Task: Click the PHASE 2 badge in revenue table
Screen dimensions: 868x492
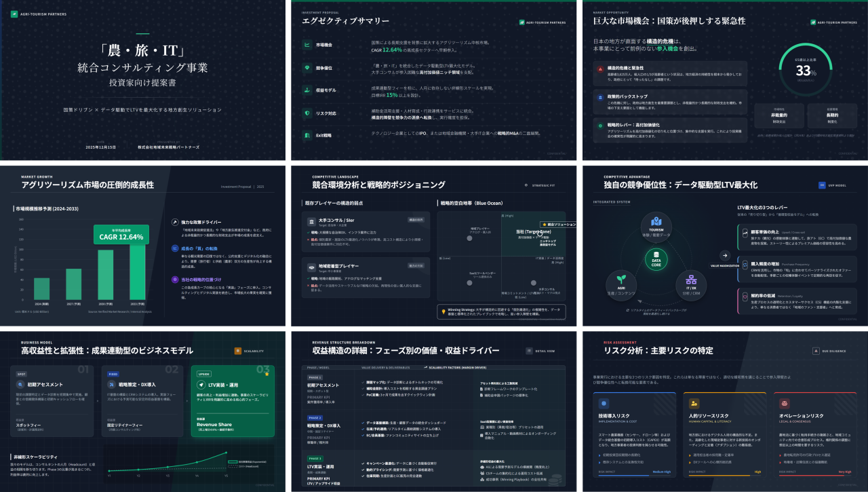Action: point(315,418)
